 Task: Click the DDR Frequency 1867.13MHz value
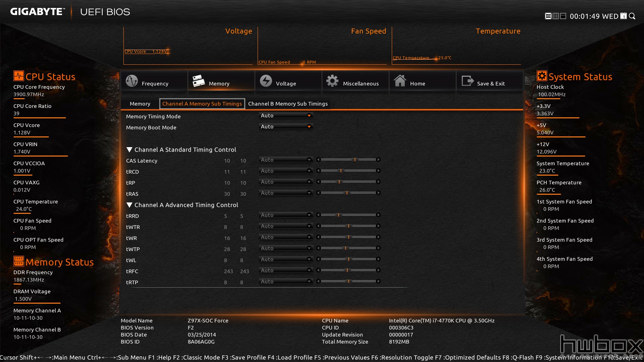point(29,280)
